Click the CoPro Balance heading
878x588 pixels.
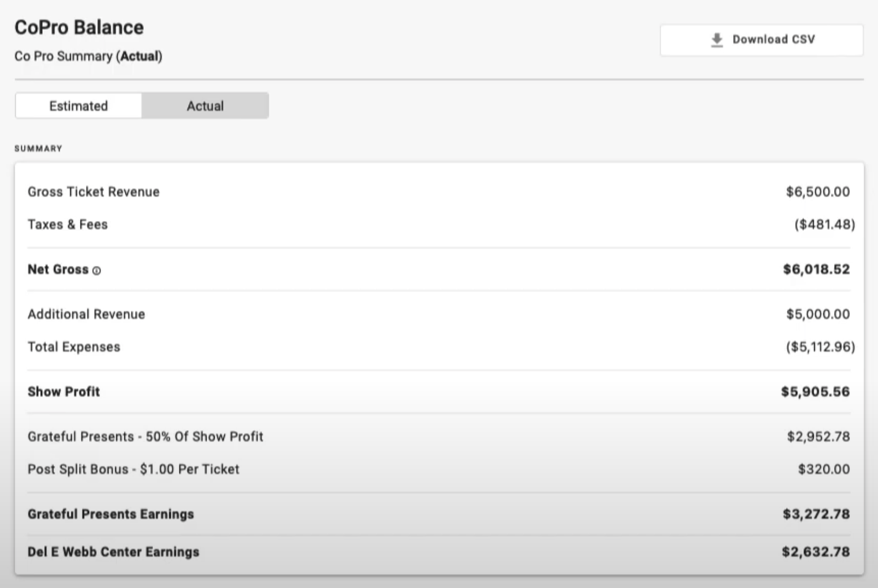[79, 28]
